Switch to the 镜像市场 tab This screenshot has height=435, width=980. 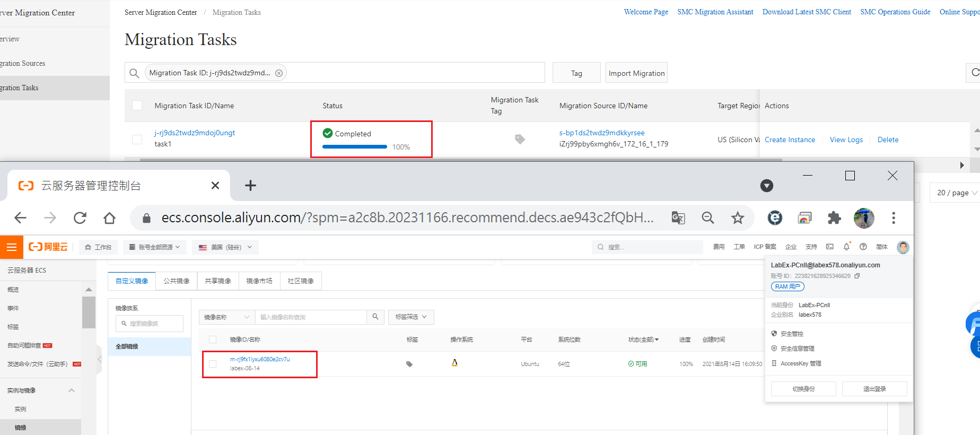[259, 281]
